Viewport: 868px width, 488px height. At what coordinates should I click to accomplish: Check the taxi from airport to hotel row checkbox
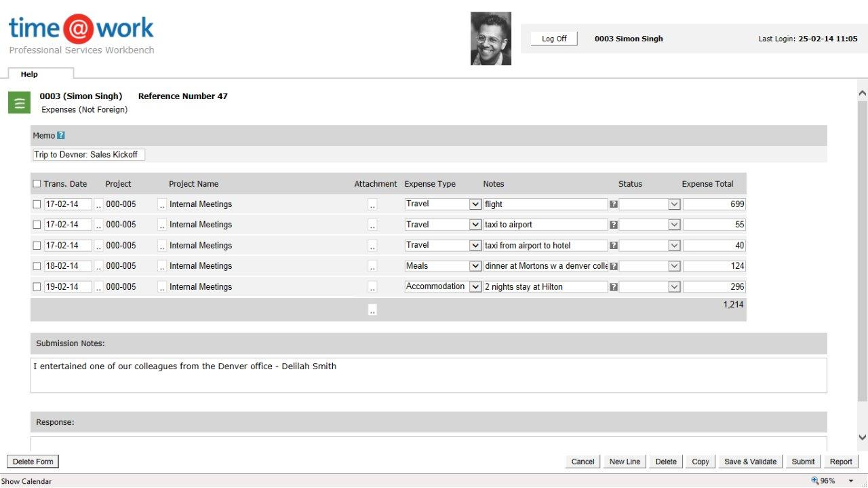click(x=37, y=246)
